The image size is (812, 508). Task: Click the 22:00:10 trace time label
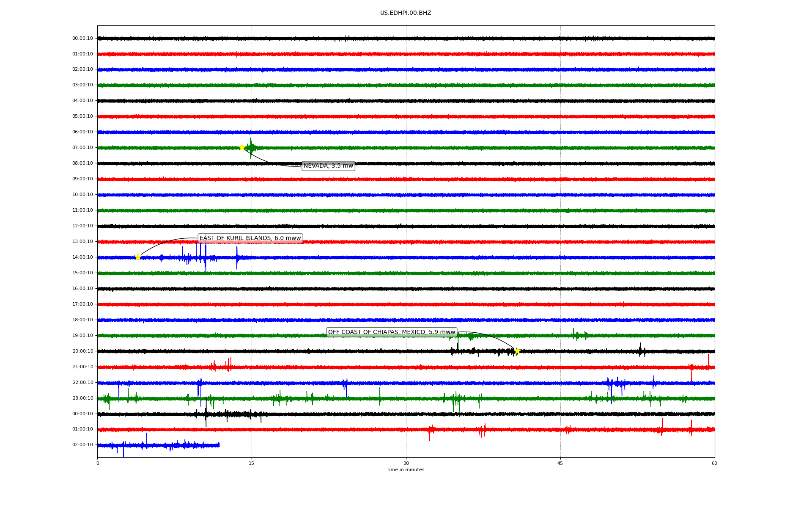pos(82,383)
